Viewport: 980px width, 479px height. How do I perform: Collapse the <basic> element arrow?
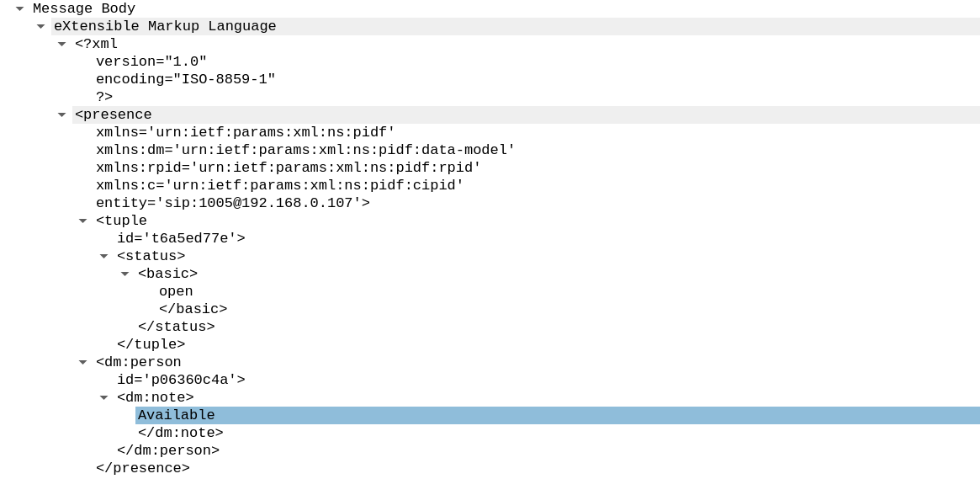[x=125, y=274]
